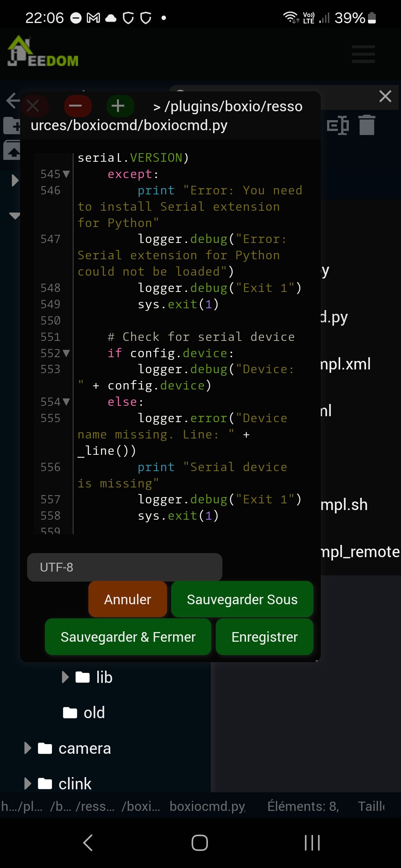Select file ending in mpl.sh

344,505
